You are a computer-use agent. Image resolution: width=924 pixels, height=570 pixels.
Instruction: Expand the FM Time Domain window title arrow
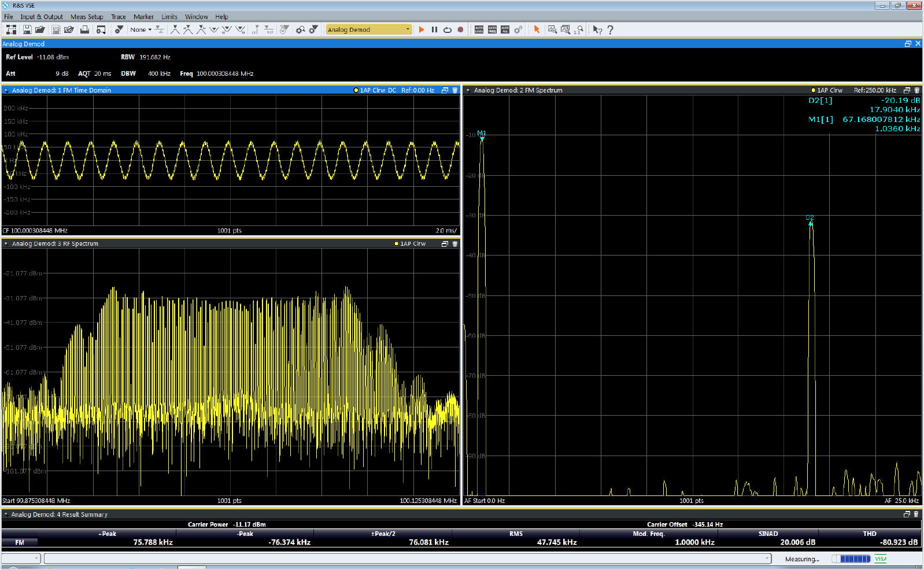6,90
